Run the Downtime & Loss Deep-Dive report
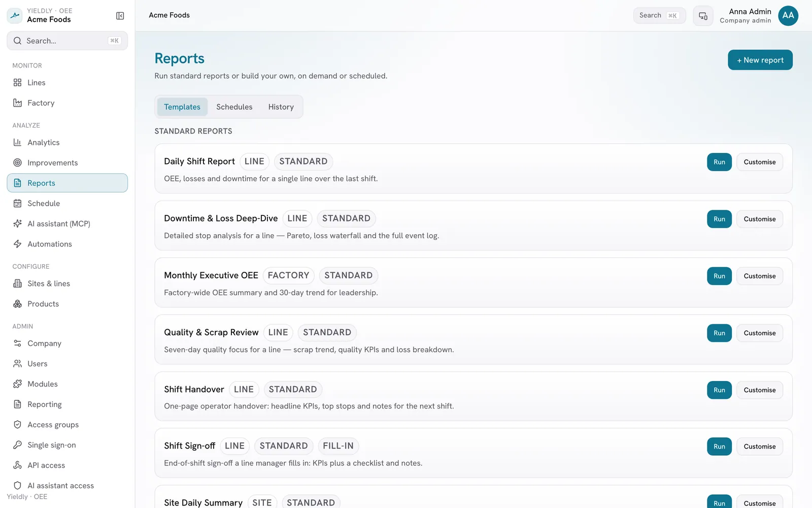 tap(719, 219)
